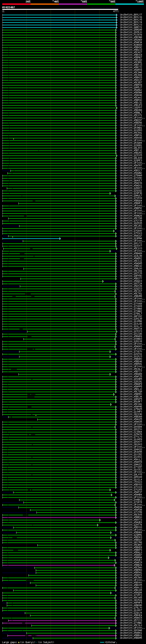Viewport: 146px width, 644px height.
Task: Click the purple ~60% identity legend segment
Action: tap(73, 4)
